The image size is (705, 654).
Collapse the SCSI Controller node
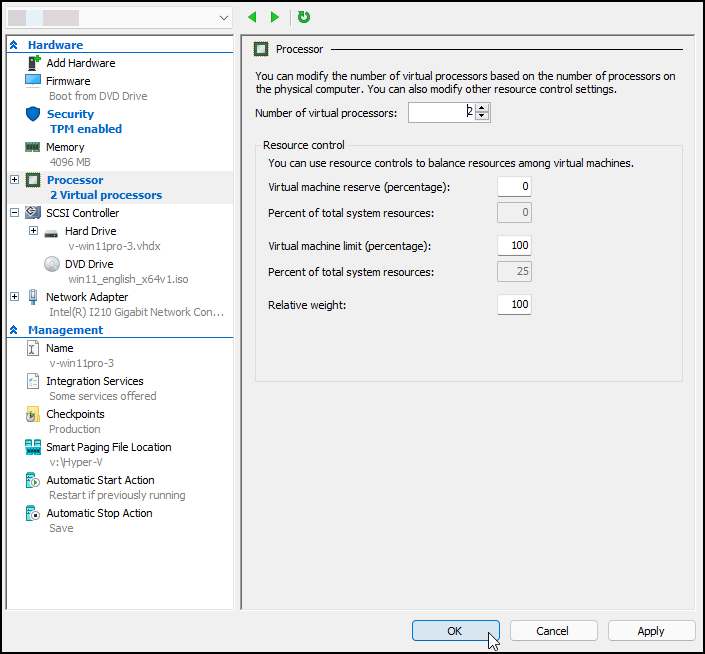(x=14, y=213)
